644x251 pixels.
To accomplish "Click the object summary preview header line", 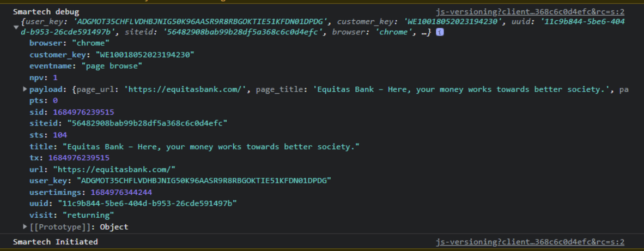I will (x=323, y=27).
